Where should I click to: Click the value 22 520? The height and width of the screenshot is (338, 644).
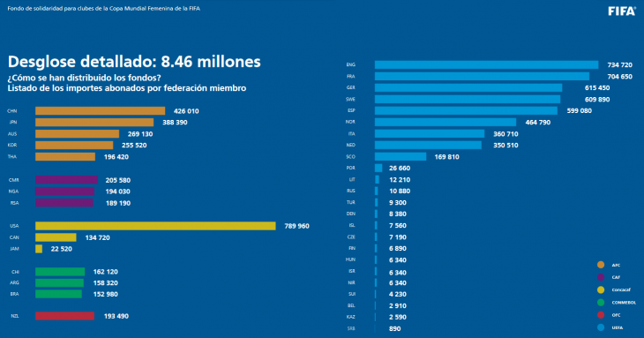click(x=61, y=249)
